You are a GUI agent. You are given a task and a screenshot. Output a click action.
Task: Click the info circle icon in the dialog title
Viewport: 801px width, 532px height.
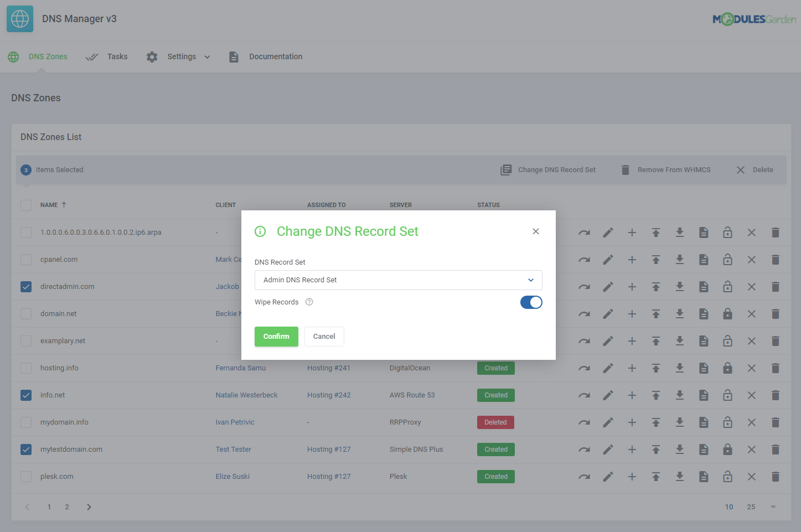260,231
